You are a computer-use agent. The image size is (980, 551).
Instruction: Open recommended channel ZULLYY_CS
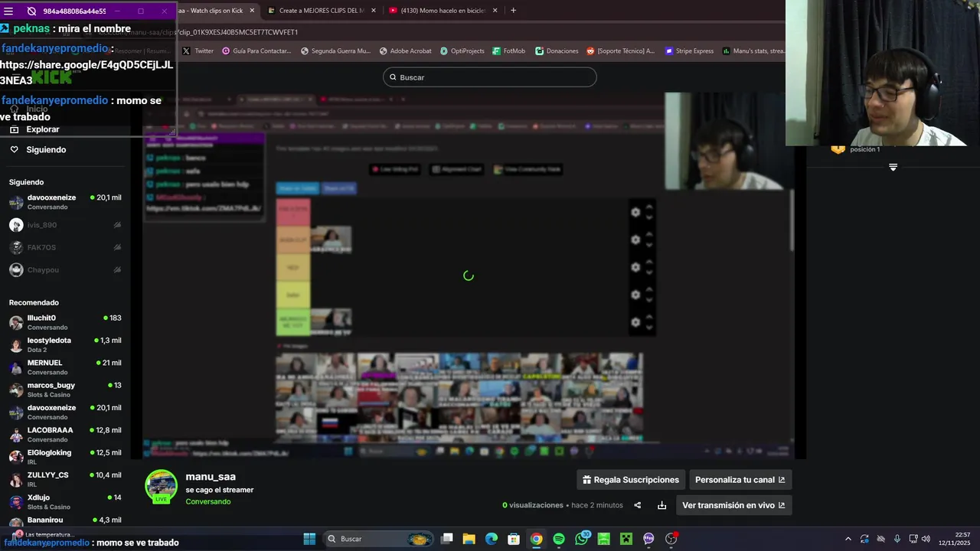[x=65, y=479]
